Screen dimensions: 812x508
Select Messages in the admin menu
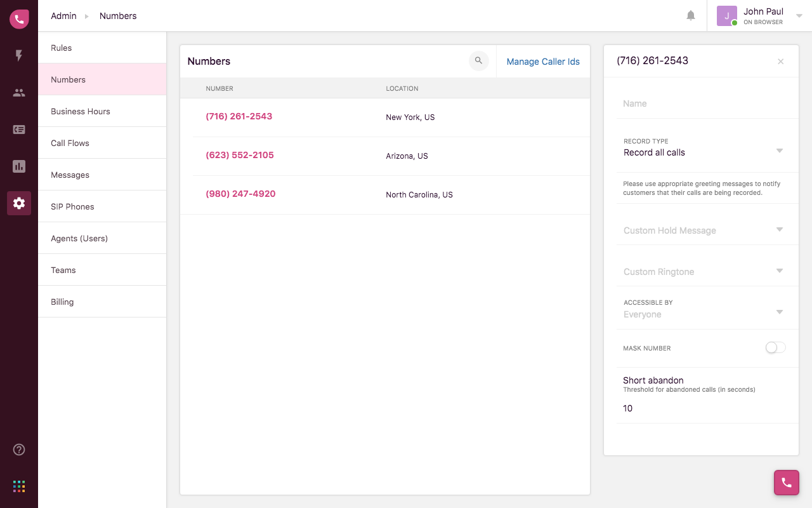[102, 175]
